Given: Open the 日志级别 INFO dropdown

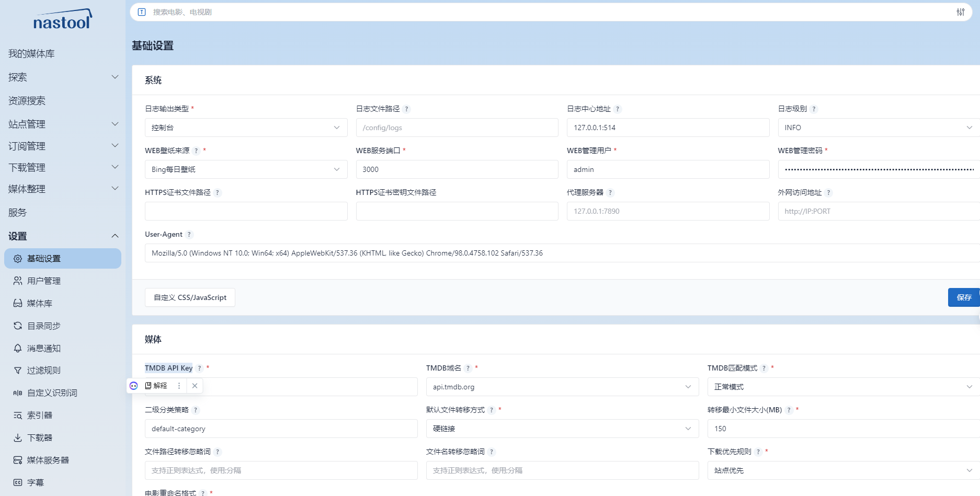Looking at the screenshot, I should pos(879,128).
